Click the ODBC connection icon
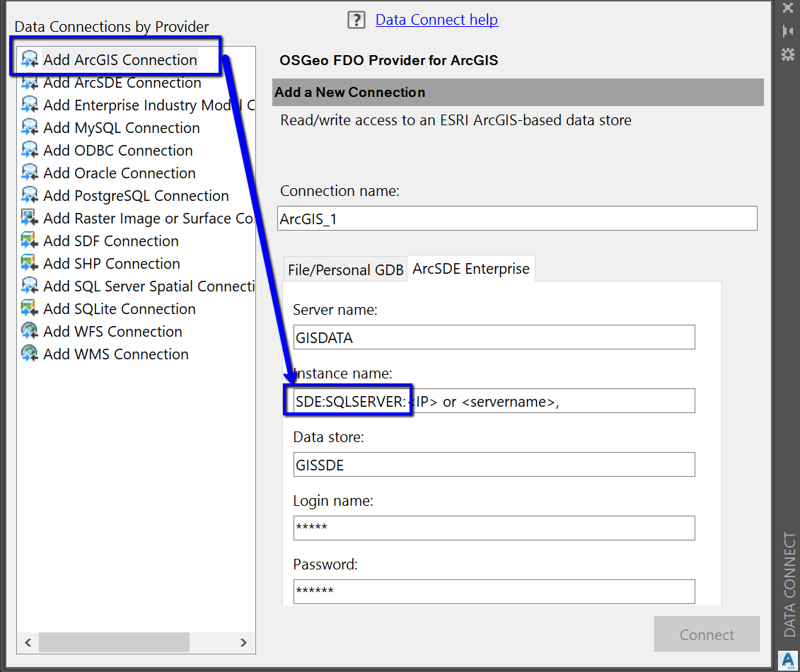The width and height of the screenshot is (800, 672). pyautogui.click(x=30, y=150)
